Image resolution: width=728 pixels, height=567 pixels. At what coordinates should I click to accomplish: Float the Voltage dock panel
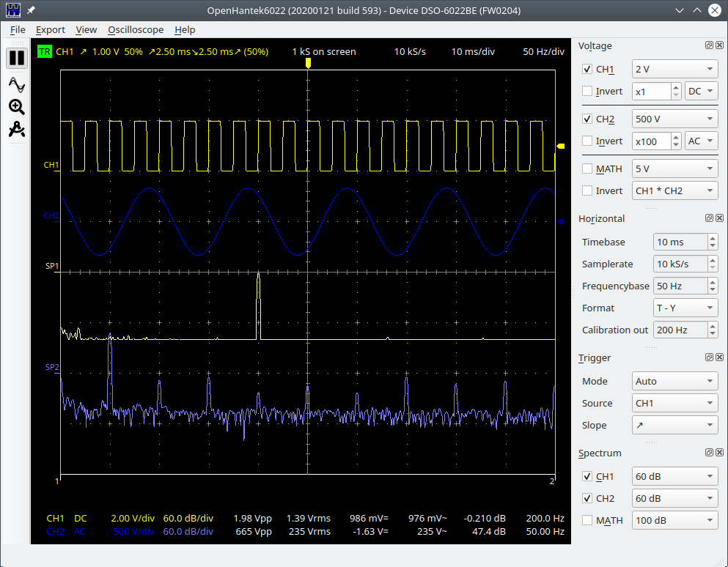709,45
